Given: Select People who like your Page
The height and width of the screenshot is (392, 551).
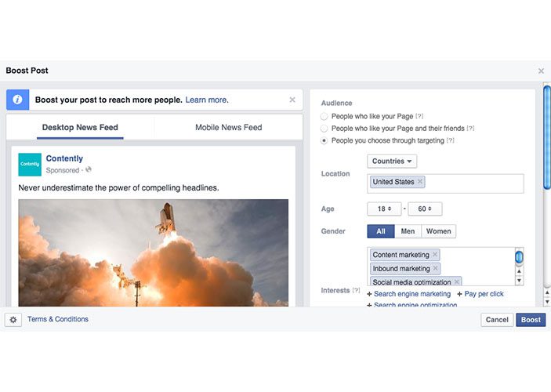Looking at the screenshot, I should click(x=324, y=116).
